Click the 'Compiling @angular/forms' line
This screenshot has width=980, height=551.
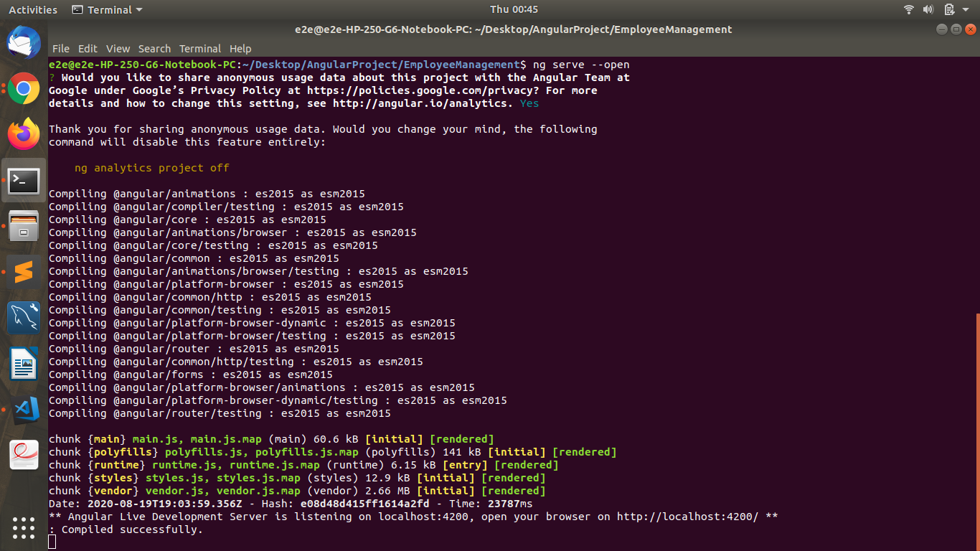[191, 375]
